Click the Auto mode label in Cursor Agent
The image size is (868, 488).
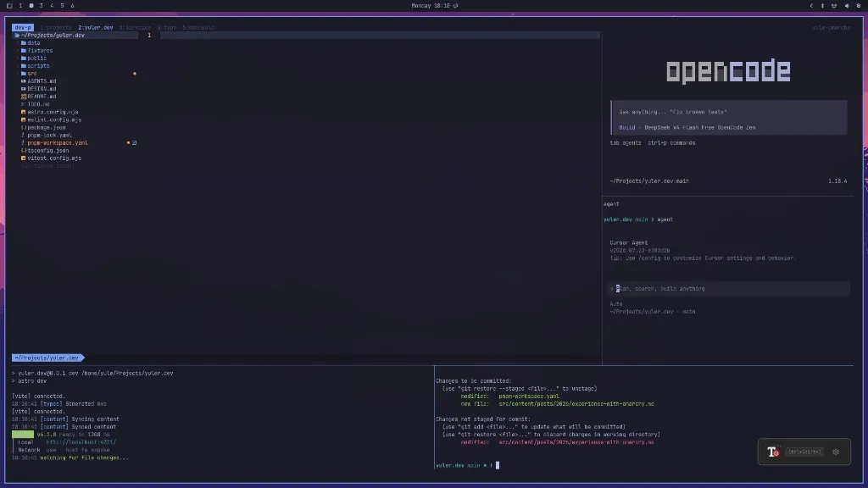pyautogui.click(x=616, y=304)
